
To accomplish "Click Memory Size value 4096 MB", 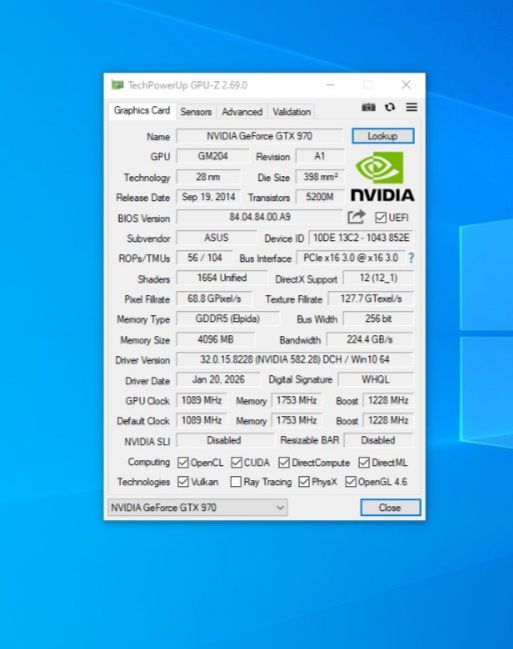I will coord(215,339).
